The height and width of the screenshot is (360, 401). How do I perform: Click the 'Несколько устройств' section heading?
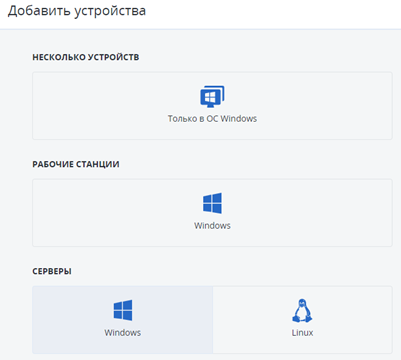click(x=86, y=57)
